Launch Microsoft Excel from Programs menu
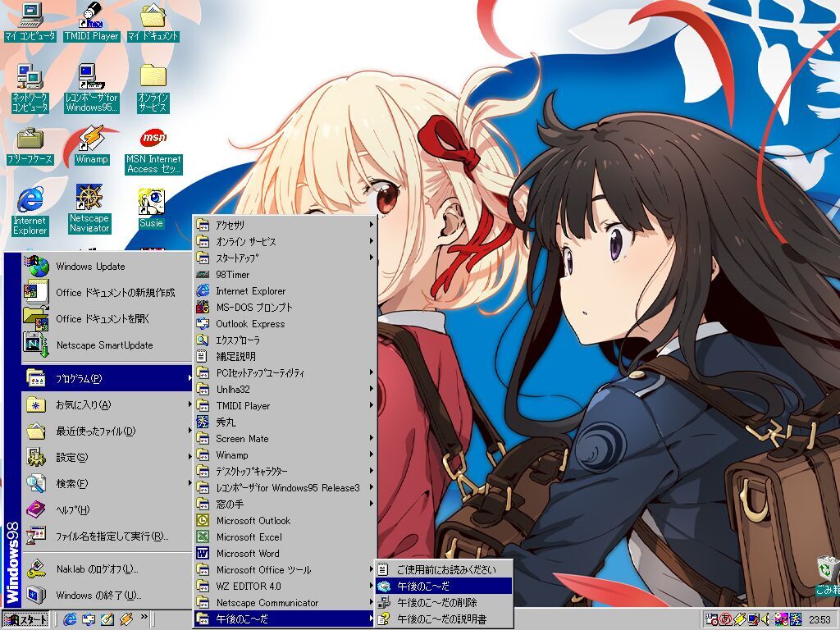The height and width of the screenshot is (630, 840). (285, 536)
